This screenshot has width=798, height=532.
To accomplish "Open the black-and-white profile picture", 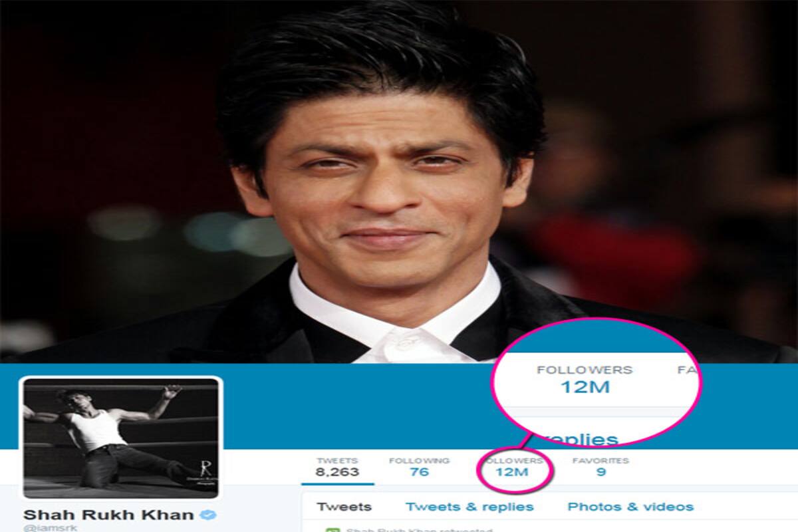I will click(x=121, y=437).
